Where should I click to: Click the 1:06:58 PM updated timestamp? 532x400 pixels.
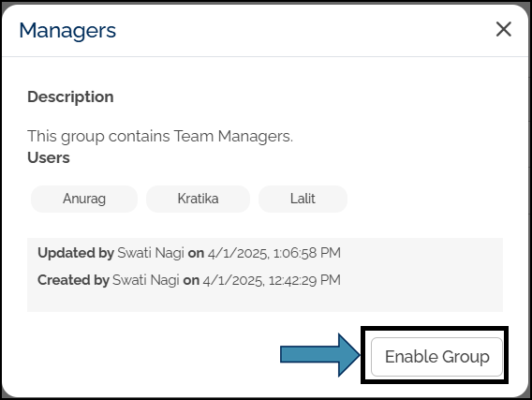pos(306,253)
